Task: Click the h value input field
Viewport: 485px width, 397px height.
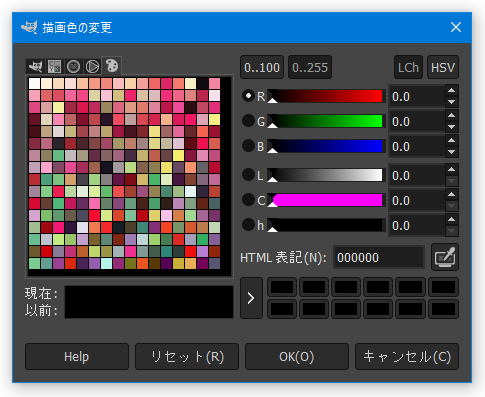Action: click(417, 225)
